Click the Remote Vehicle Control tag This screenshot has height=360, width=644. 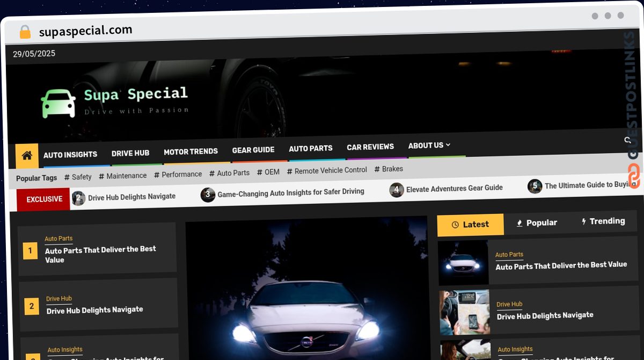[327, 170]
